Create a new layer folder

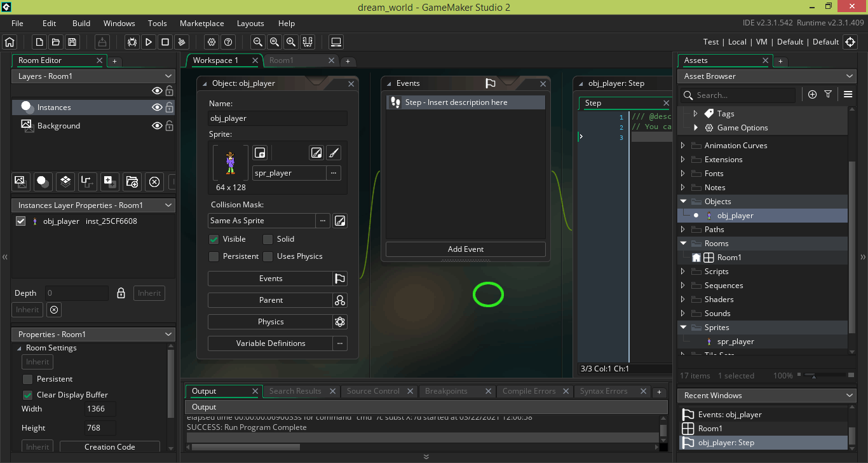(132, 182)
